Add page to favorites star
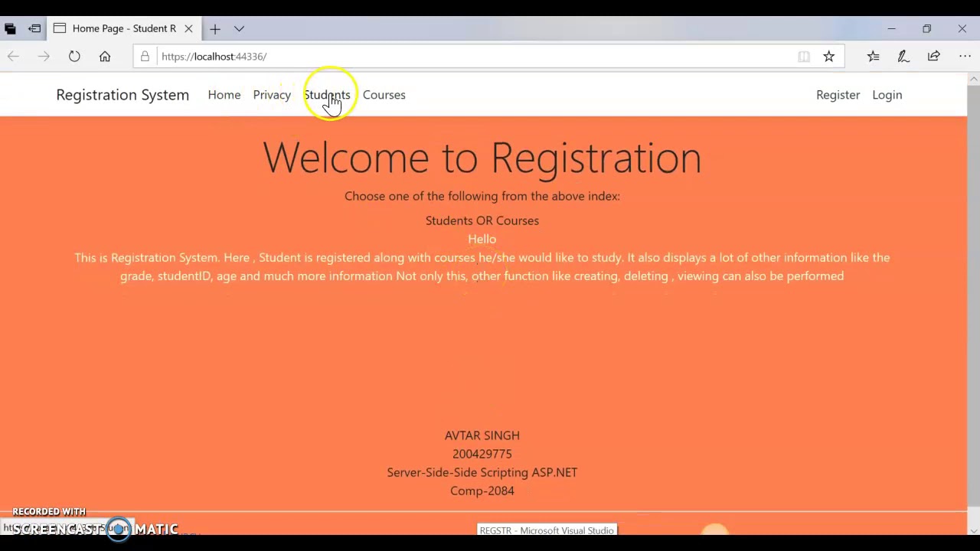This screenshot has width=980, height=551. (829, 57)
